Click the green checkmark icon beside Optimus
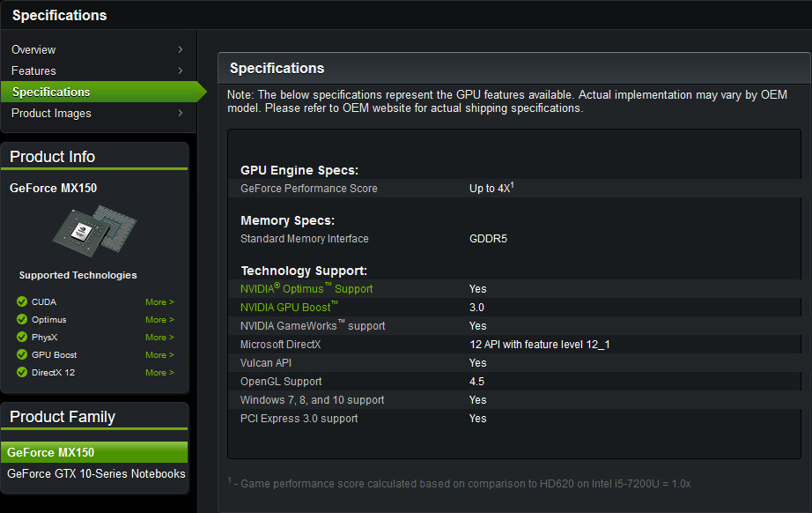This screenshot has height=513, width=812. (x=22, y=320)
